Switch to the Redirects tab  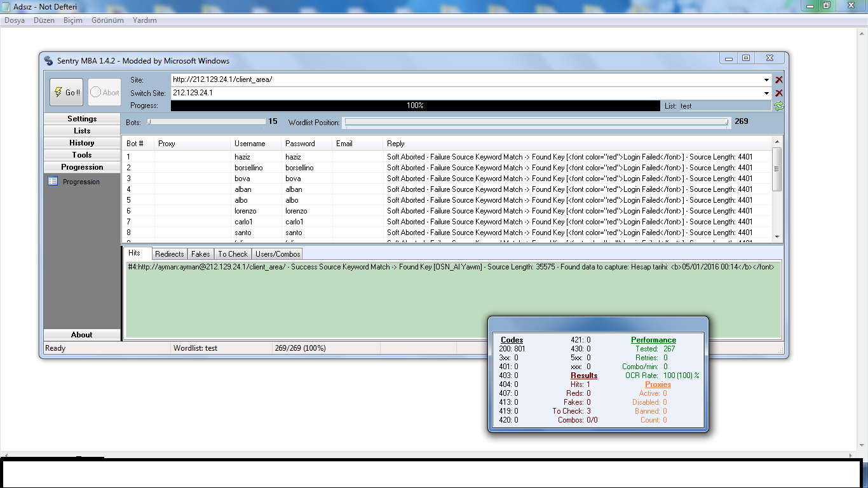tap(169, 254)
